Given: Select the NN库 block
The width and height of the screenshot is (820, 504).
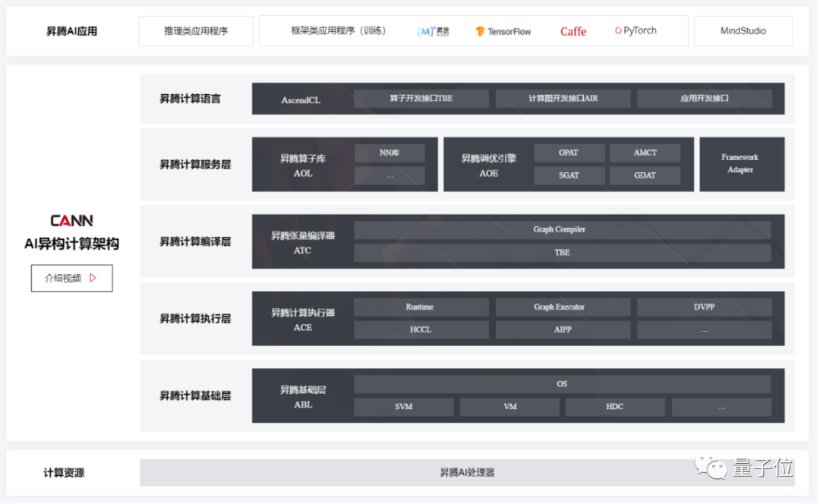Looking at the screenshot, I should pos(389,153).
